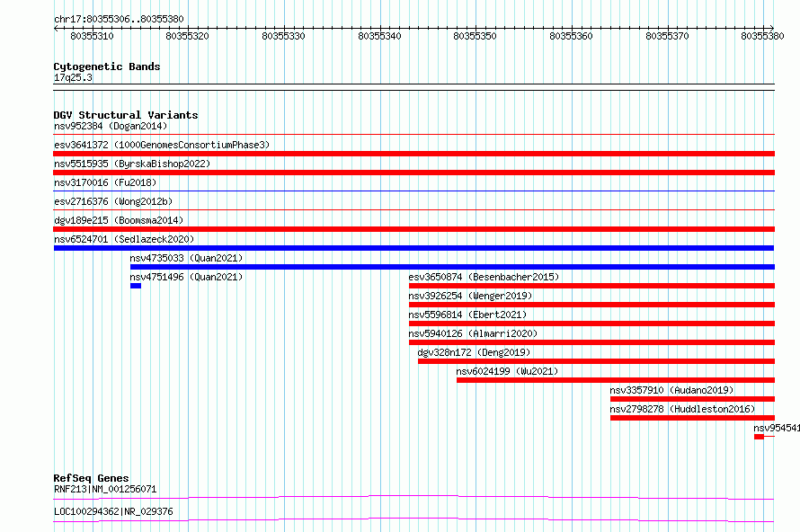800x532 pixels.
Task: Open variant nsv6524701 (Sedlazeck2020)
Action: click(x=124, y=239)
